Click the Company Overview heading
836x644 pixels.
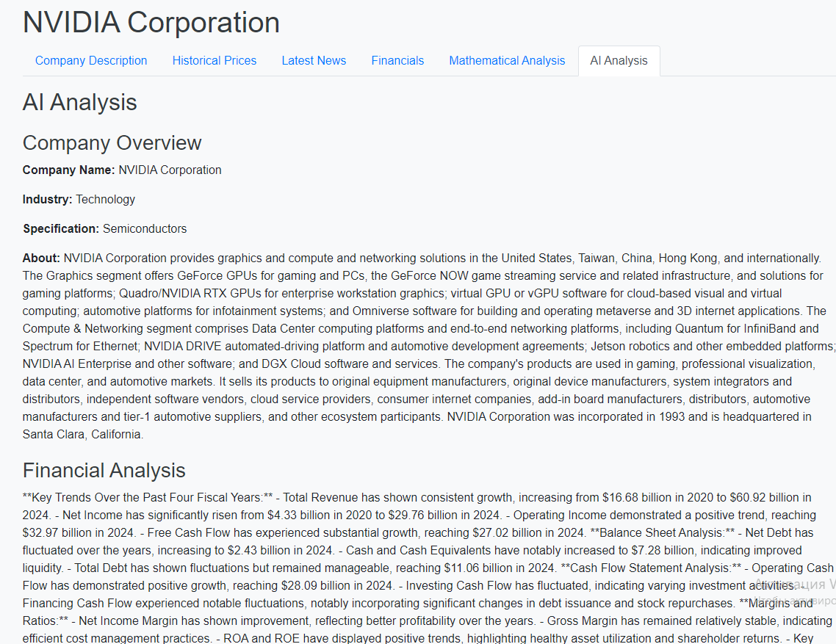(112, 143)
